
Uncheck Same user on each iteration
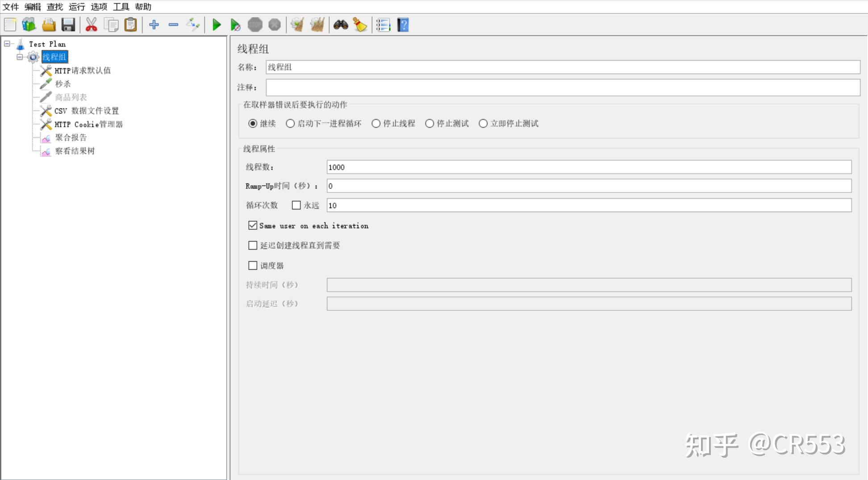point(253,225)
